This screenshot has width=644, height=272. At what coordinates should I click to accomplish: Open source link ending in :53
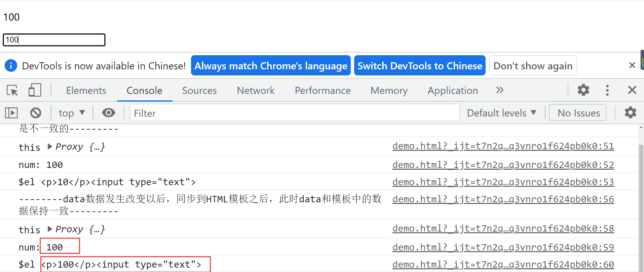click(x=503, y=182)
